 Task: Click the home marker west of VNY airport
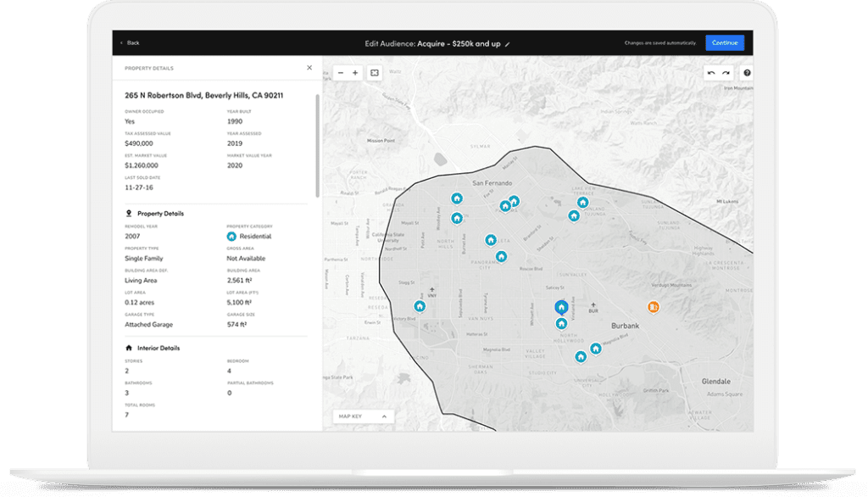coord(419,306)
